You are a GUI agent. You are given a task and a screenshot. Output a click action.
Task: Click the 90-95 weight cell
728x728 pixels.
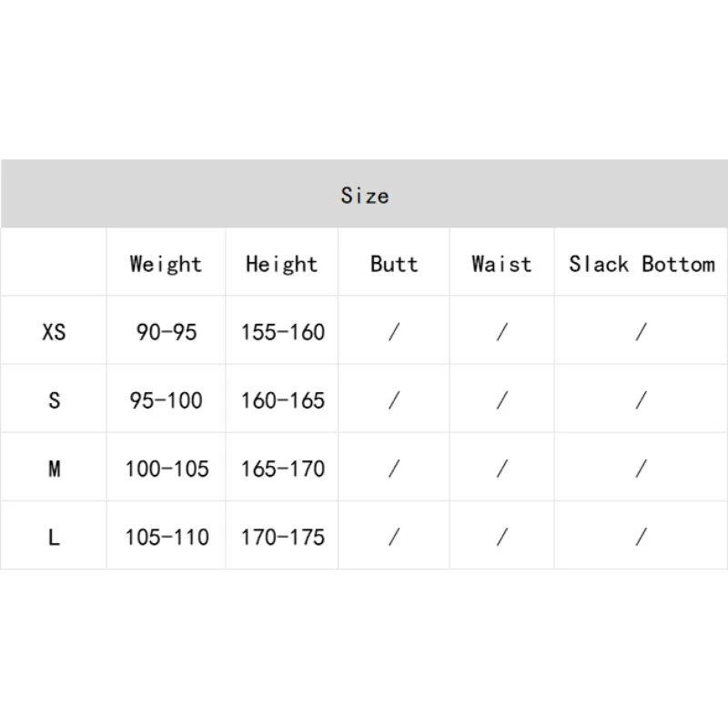coord(167,332)
